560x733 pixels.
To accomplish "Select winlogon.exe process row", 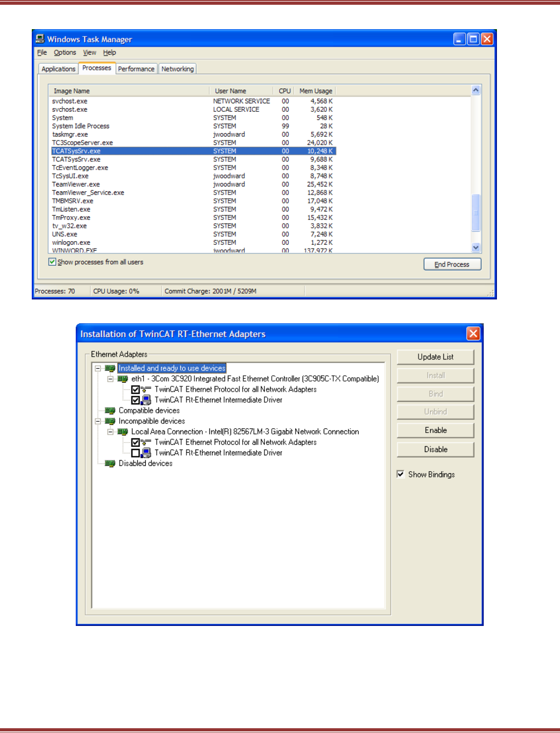I will click(193, 242).
